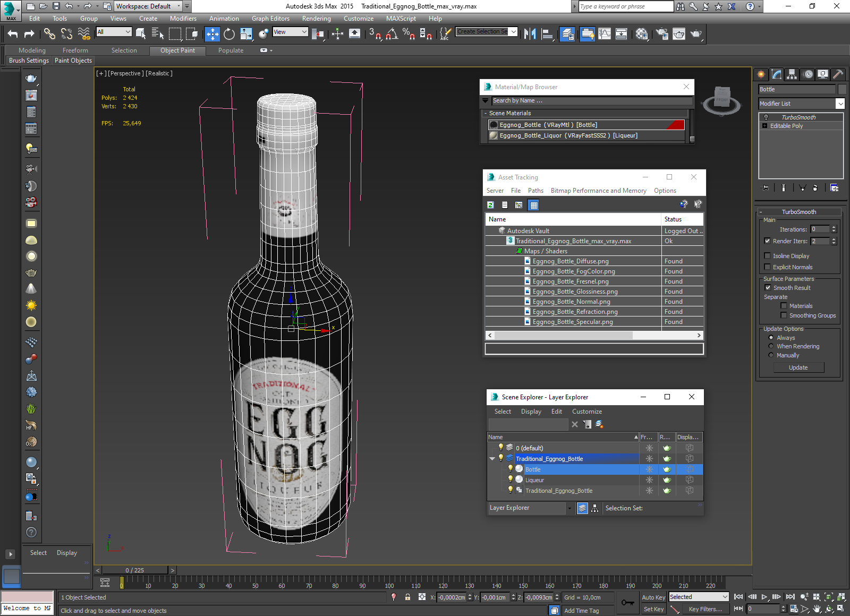Toggle the selection lock icon
850x616 pixels.
tap(407, 597)
